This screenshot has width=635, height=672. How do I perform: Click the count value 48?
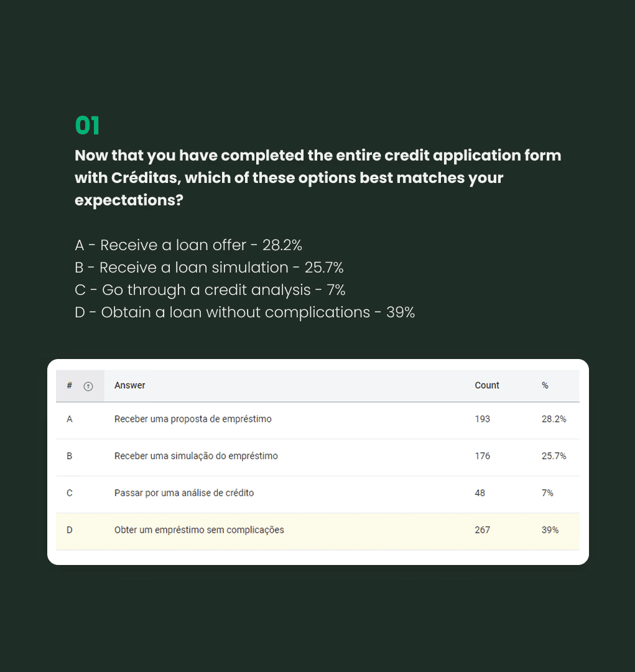[x=480, y=493]
